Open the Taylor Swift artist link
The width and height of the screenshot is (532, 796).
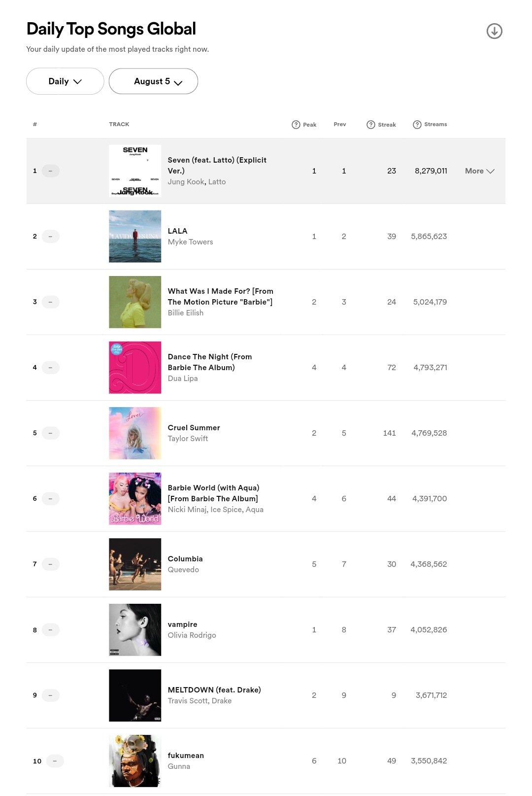[188, 439]
